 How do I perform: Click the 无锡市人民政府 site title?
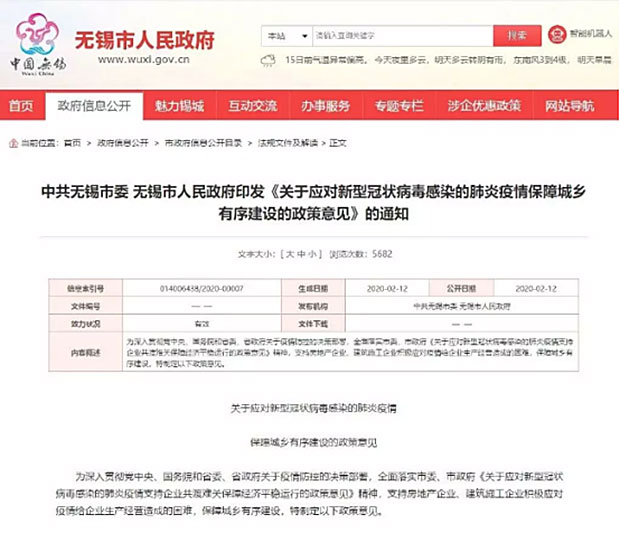[x=145, y=40]
